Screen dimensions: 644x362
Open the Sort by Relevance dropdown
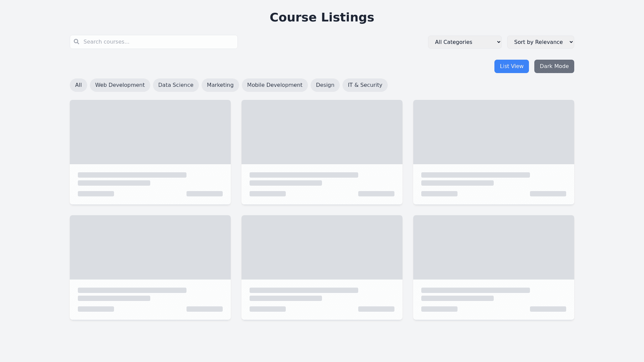pyautogui.click(x=540, y=42)
